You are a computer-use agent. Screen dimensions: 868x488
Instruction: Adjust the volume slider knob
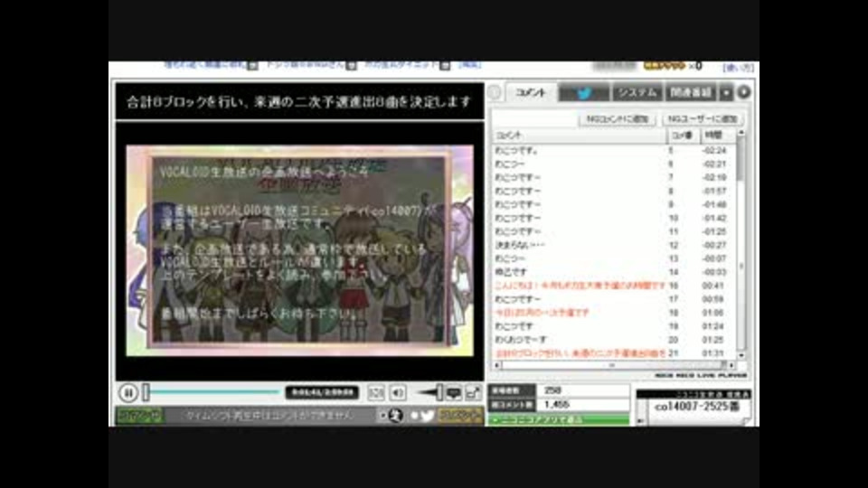439,392
